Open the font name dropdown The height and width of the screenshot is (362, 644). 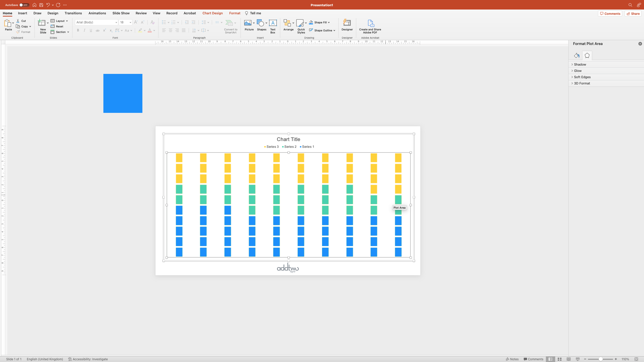116,22
